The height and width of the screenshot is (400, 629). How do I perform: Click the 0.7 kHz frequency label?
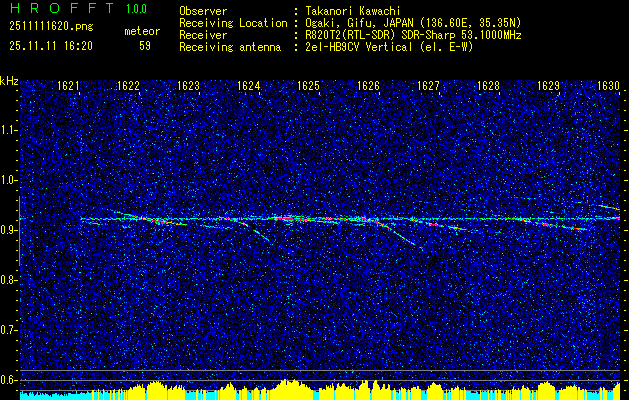click(8, 330)
